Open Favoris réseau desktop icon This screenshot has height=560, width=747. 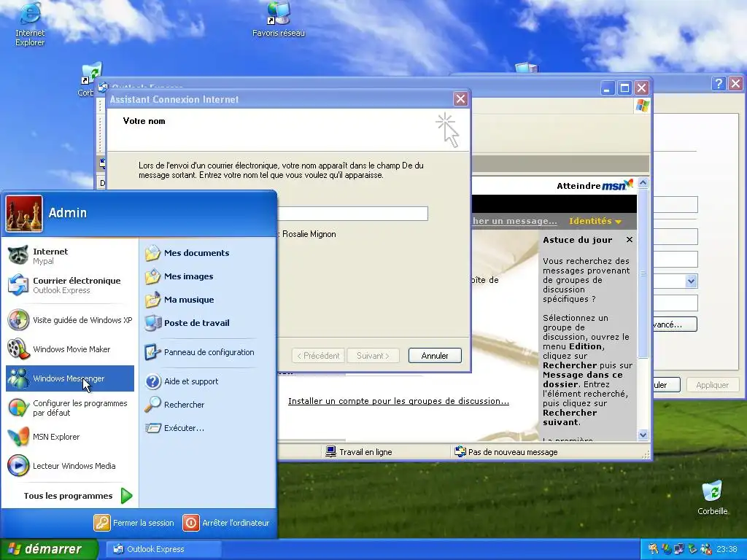click(278, 20)
